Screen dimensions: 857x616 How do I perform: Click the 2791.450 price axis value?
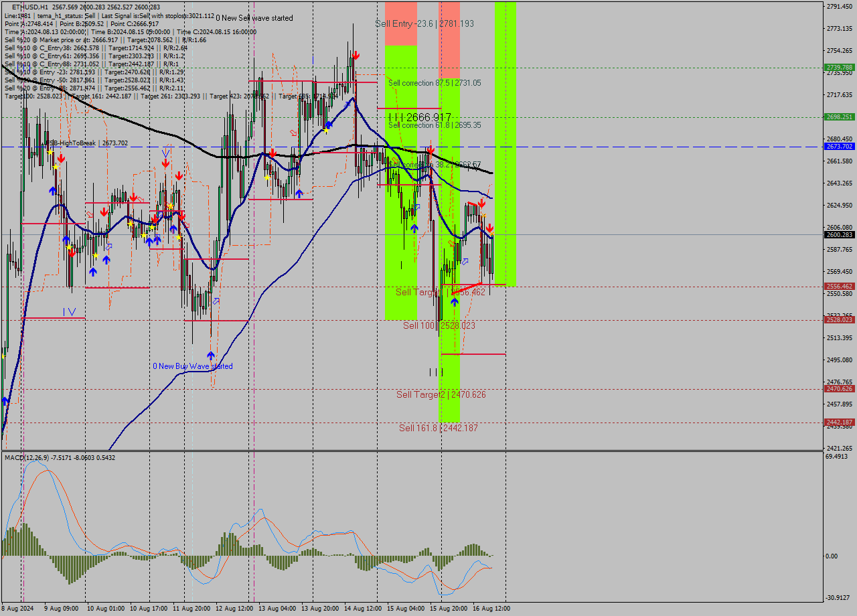click(x=840, y=7)
